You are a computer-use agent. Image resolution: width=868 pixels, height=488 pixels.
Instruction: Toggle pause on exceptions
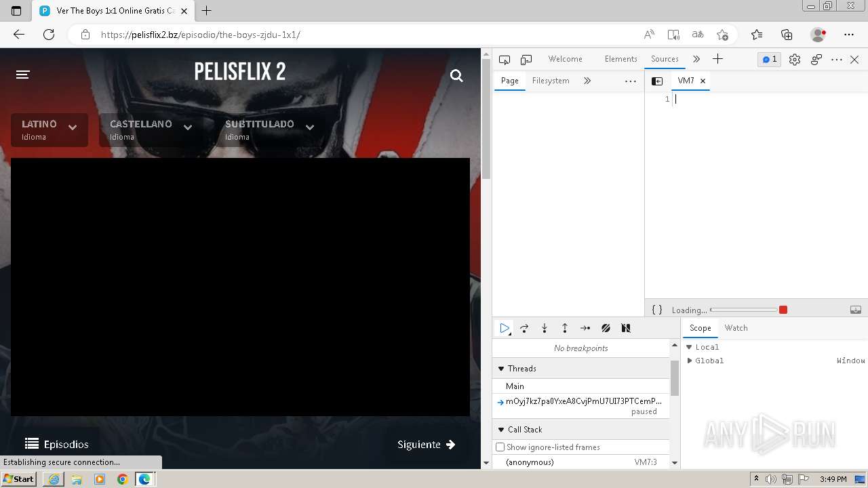coord(626,328)
